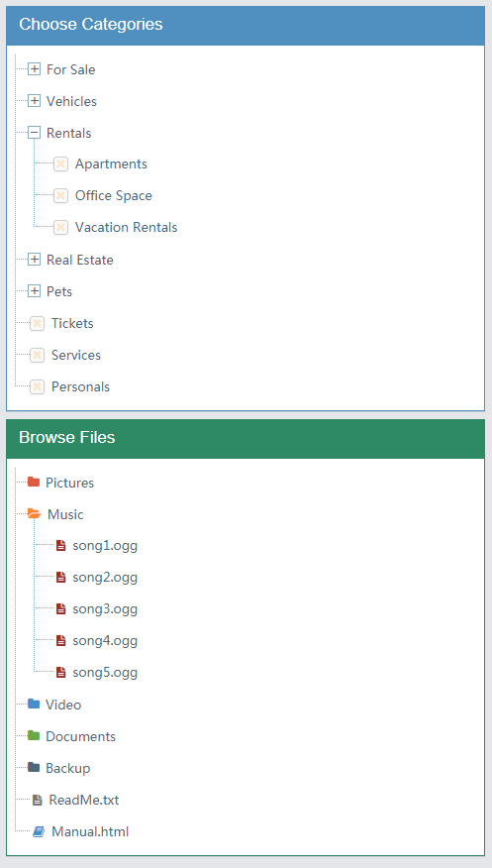The image size is (492, 868).
Task: Open the song5.ogg file label
Action: point(105,673)
